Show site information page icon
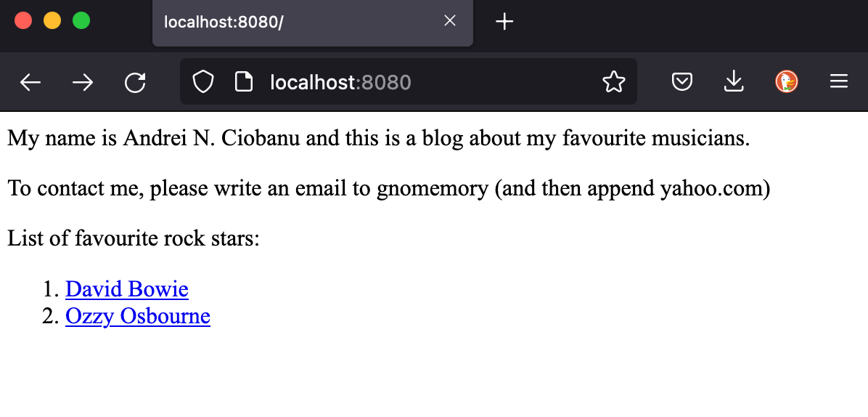Viewport: 868px width, 417px height. click(x=243, y=83)
